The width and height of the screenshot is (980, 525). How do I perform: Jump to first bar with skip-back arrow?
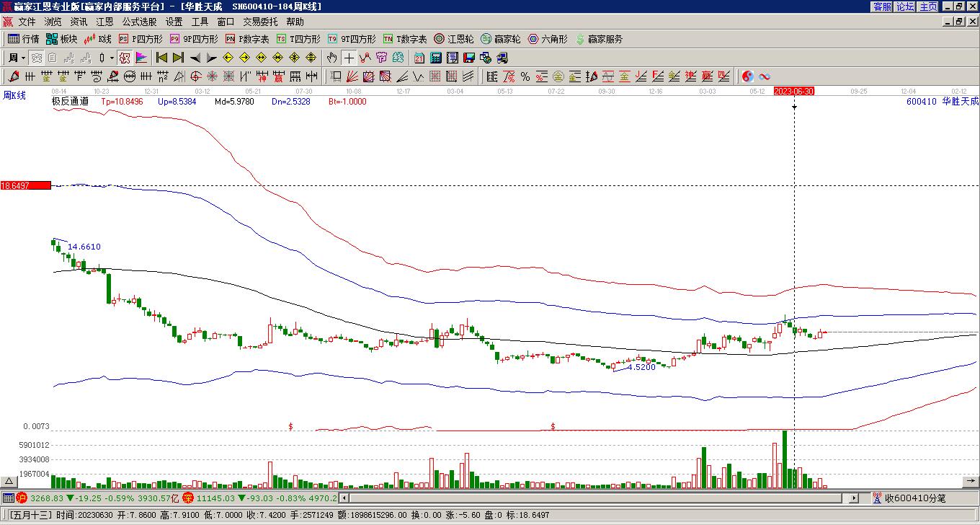point(161,58)
